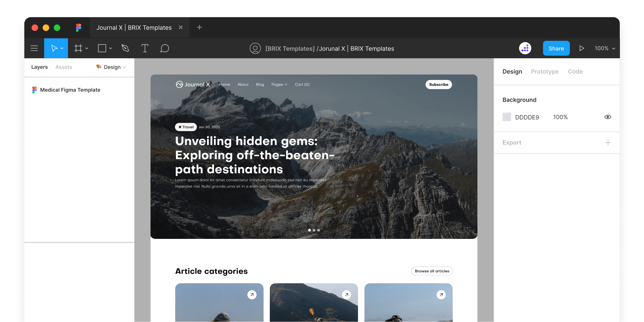Click Browse all articles button
Viewport: 644px width, 322px height.
432,271
